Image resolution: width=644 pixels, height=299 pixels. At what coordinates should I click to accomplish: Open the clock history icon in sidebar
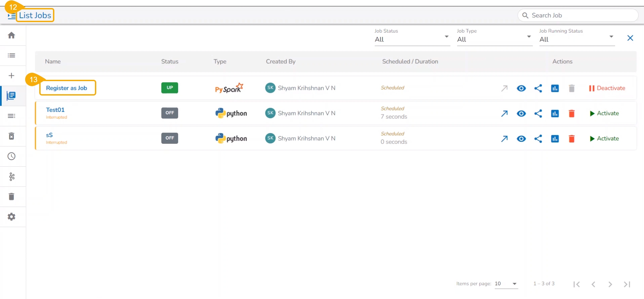[11, 156]
